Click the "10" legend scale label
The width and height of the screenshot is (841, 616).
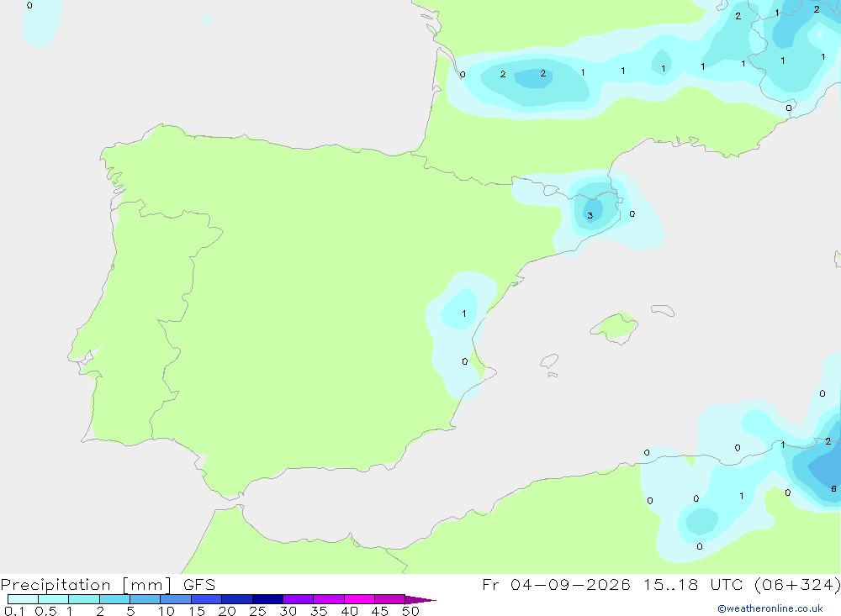[167, 611]
